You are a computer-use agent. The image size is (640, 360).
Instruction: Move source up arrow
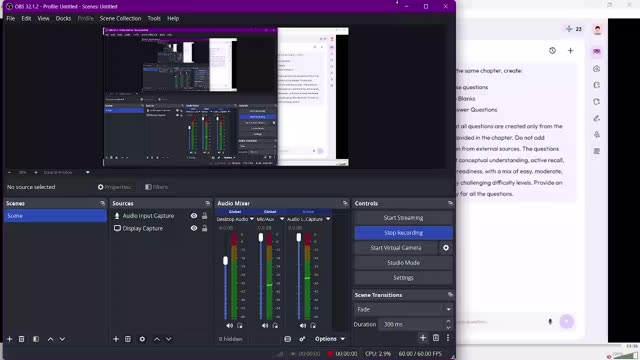click(x=157, y=339)
